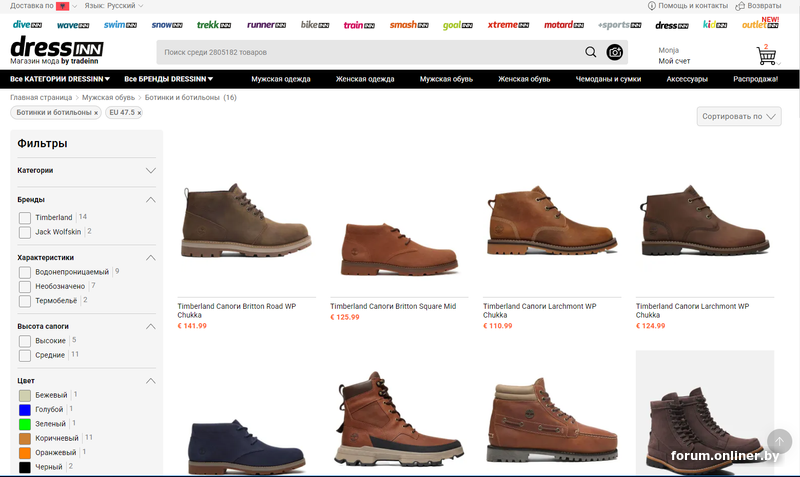Screen dimensions: 800x477
Task: Collapse the Бренды filter section
Action: coord(151,199)
